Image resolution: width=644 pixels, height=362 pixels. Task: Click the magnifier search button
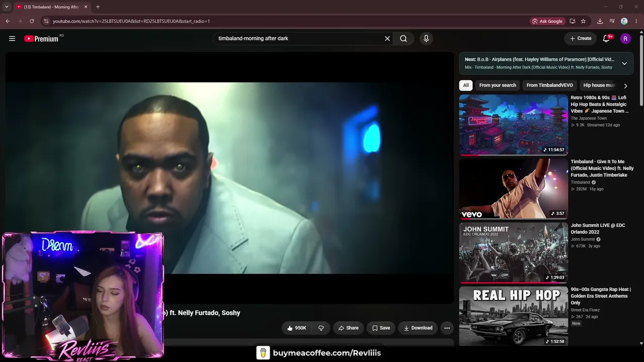point(404,38)
